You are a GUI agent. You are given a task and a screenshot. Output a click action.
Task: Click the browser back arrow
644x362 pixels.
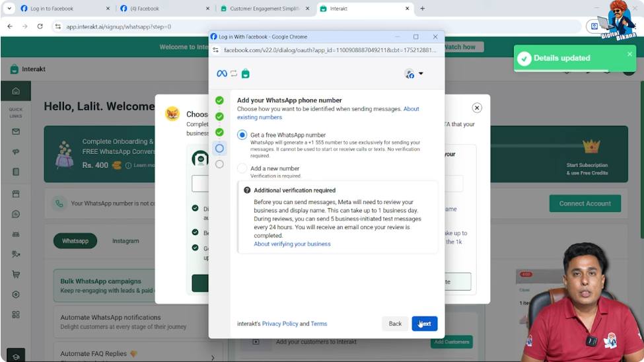tap(10, 26)
